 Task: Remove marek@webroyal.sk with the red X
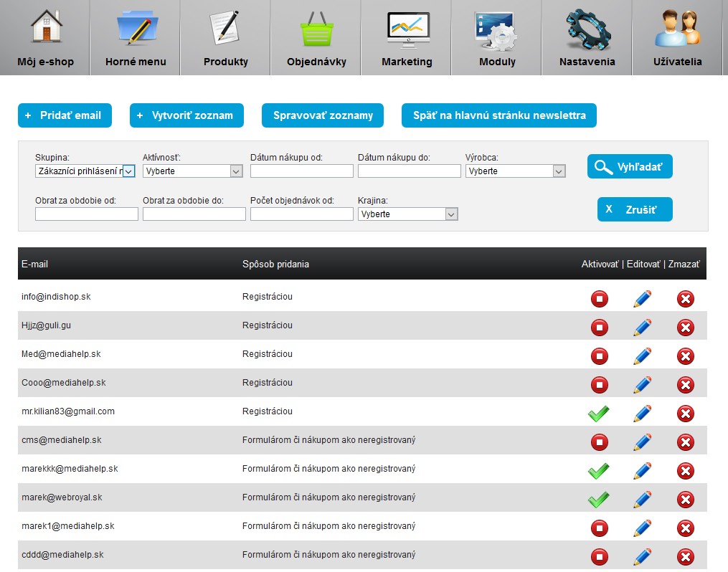pyautogui.click(x=686, y=500)
